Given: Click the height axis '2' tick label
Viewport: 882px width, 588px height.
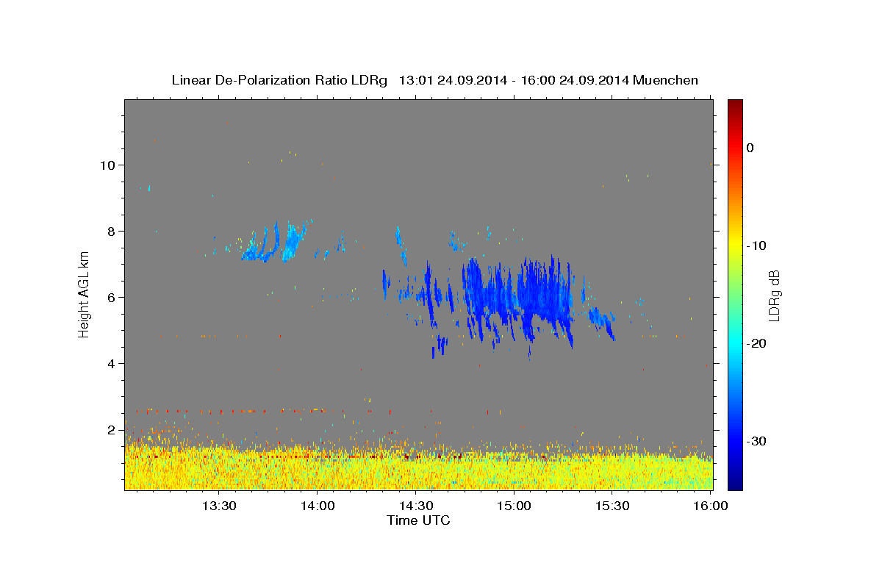Looking at the screenshot, I should point(112,429).
